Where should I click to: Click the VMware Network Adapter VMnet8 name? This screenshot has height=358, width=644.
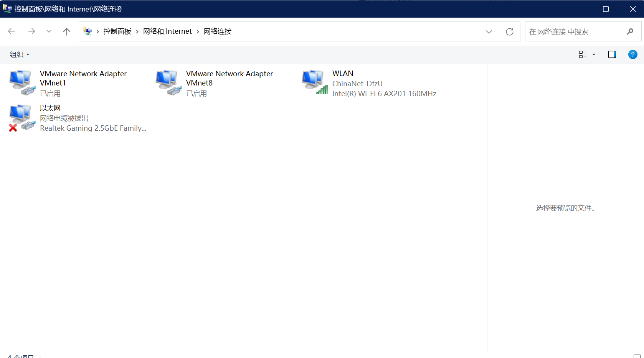point(230,78)
